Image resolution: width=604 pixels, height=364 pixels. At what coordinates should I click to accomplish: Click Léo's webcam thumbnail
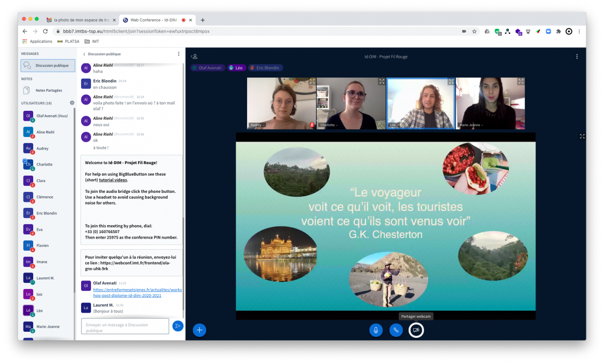(420, 103)
